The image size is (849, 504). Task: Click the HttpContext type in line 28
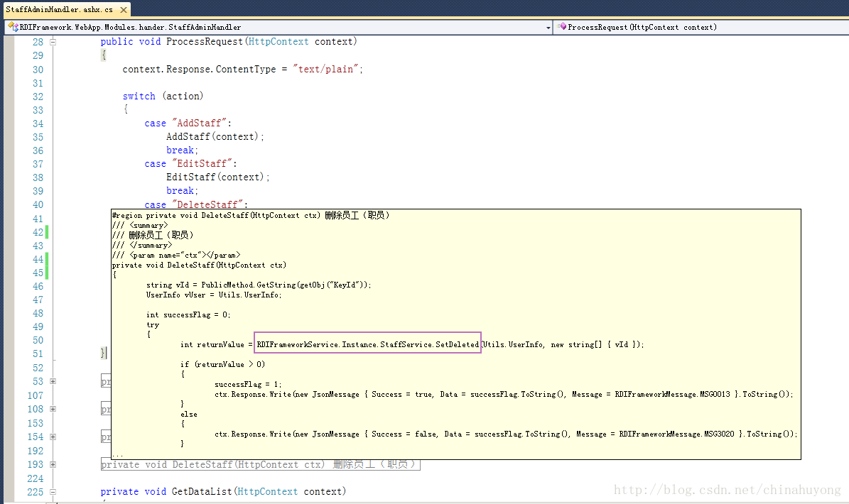(279, 42)
